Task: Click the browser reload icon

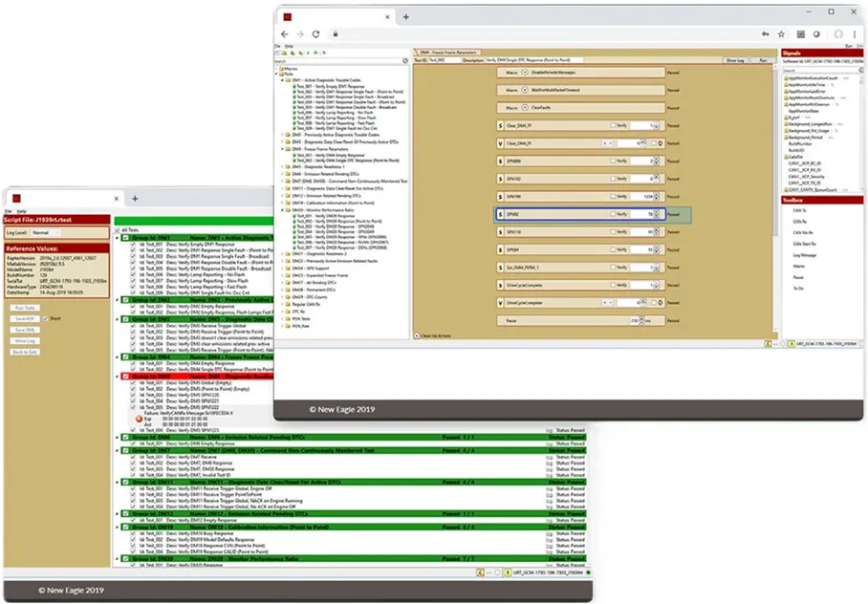Action: point(316,33)
